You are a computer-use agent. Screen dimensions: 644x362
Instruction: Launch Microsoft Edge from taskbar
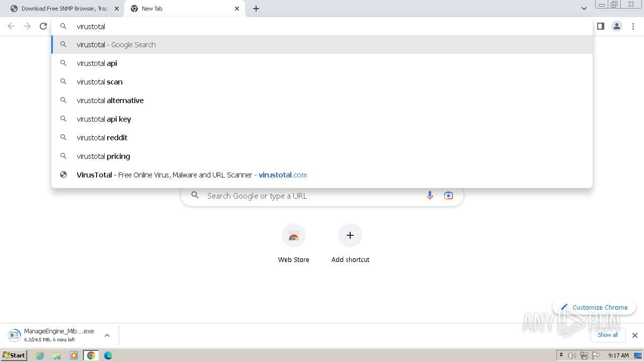coord(108,355)
